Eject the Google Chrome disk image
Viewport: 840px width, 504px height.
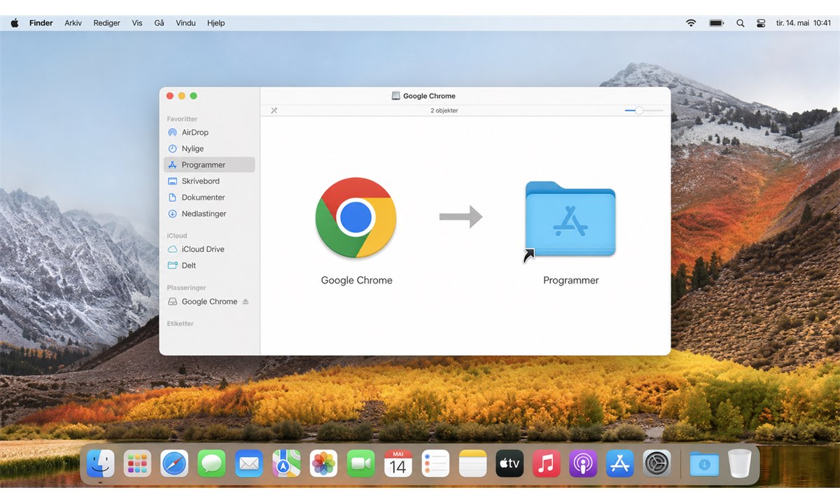click(x=245, y=302)
